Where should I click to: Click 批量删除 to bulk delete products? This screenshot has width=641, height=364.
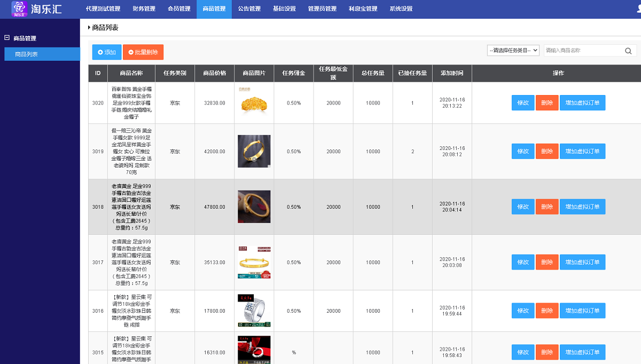coord(142,52)
